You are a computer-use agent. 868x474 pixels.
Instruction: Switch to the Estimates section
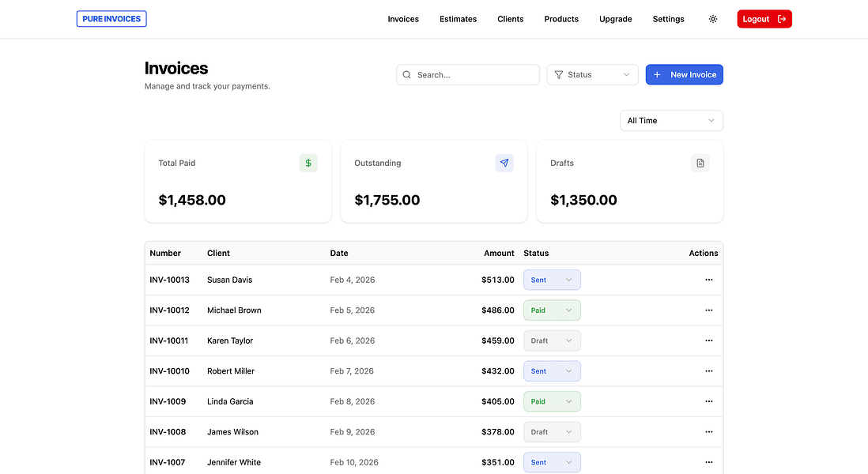tap(458, 19)
